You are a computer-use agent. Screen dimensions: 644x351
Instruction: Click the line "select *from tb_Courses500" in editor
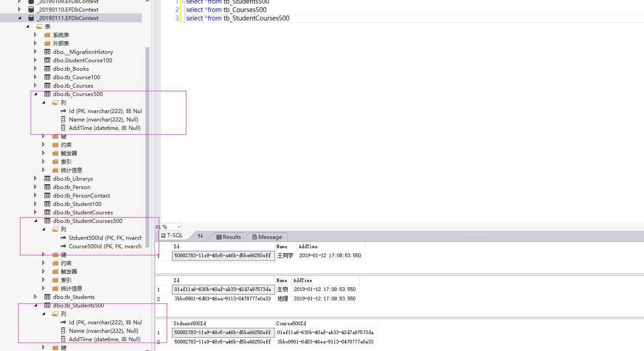tap(226, 10)
